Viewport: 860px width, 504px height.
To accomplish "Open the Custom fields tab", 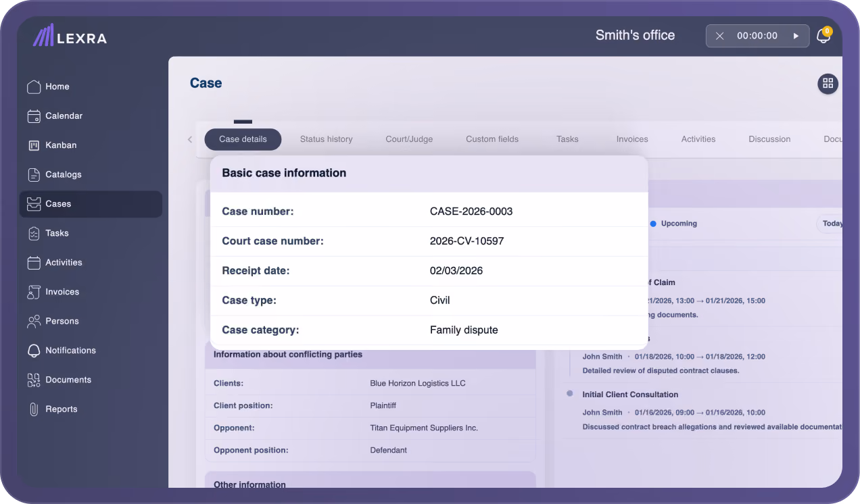I will click(492, 139).
